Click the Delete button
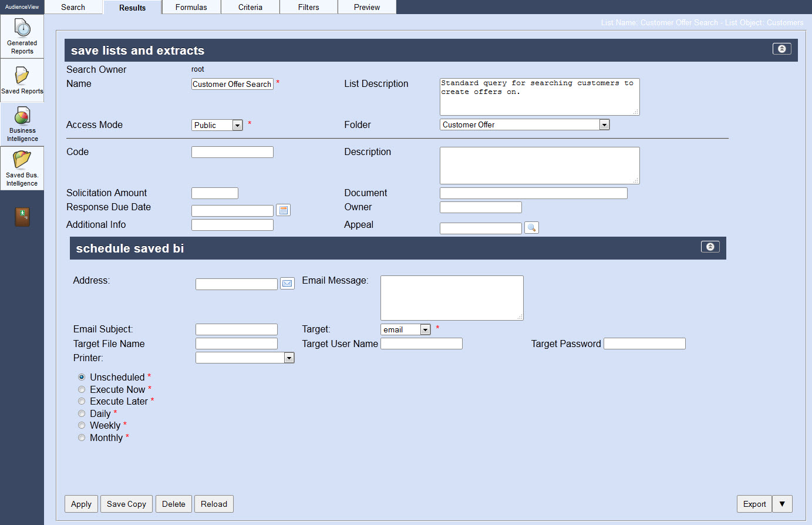The height and width of the screenshot is (525, 812). [174, 504]
